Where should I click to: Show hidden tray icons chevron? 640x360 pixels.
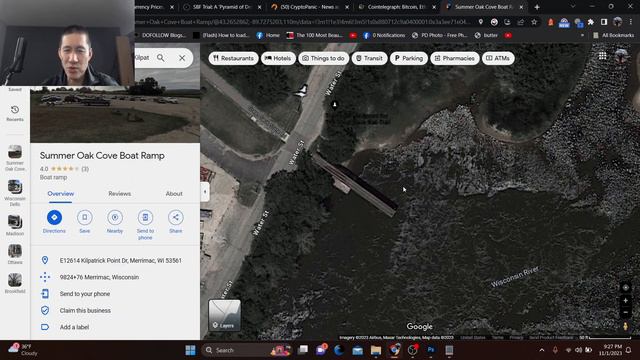coord(542,350)
